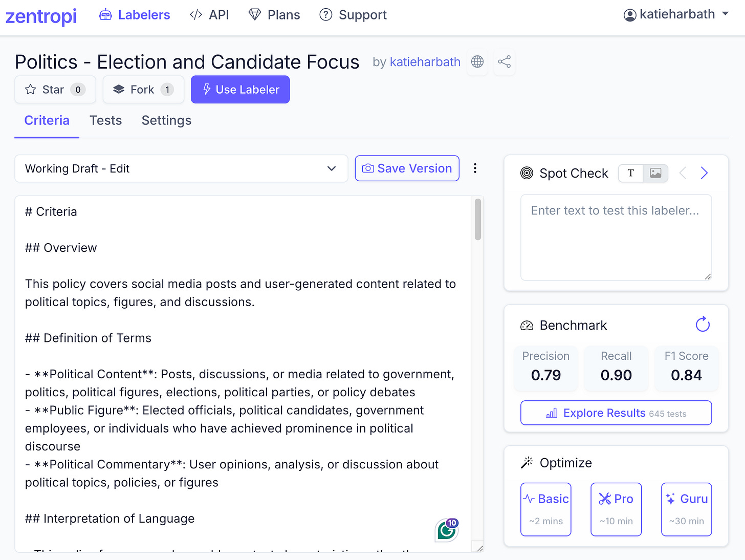Open the Settings tab
The height and width of the screenshot is (560, 745).
pos(166,120)
